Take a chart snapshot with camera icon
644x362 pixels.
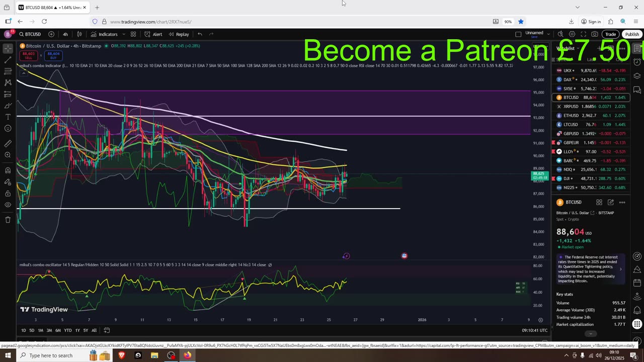tap(595, 34)
